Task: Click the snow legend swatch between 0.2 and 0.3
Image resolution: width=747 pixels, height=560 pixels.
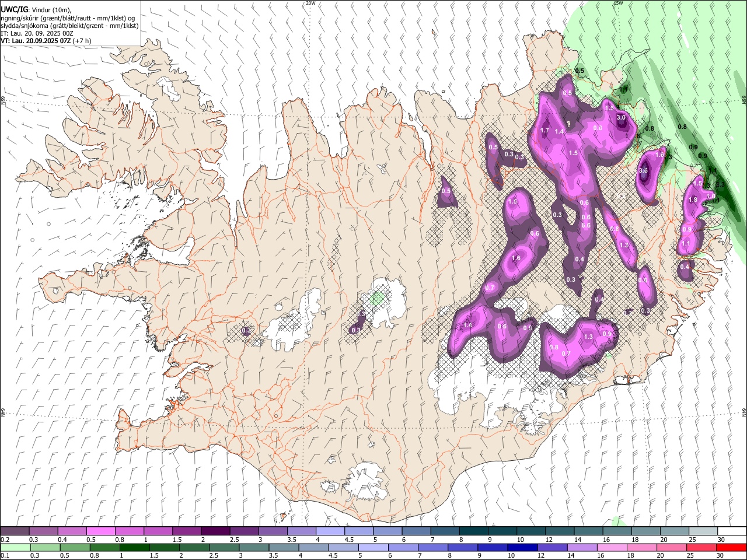Action: point(15,531)
